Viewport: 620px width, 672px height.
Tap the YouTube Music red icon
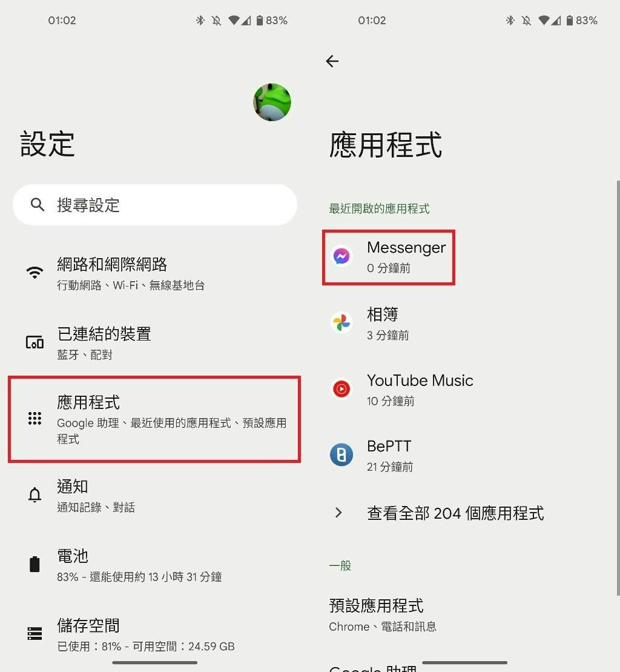coord(341,388)
